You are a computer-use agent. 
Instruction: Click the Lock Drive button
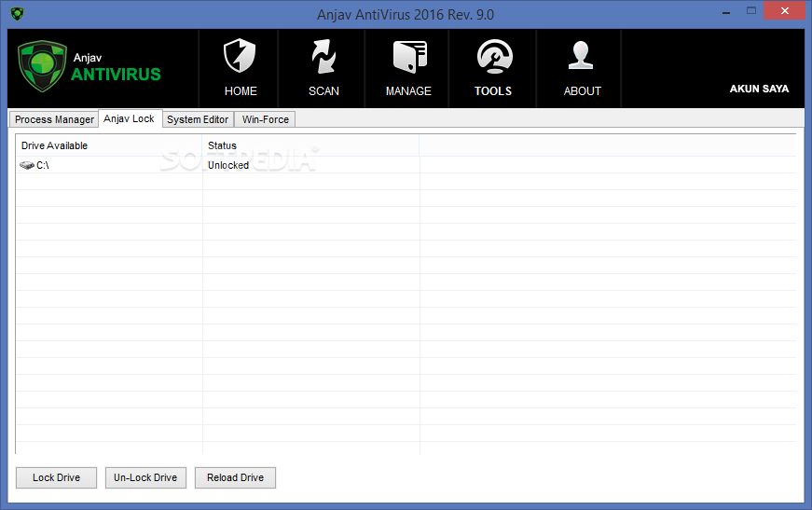point(57,477)
